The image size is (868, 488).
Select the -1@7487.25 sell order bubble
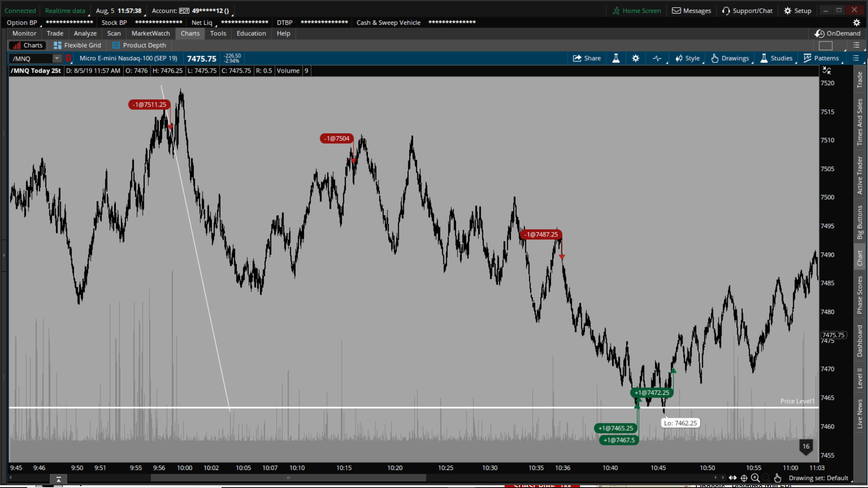541,235
